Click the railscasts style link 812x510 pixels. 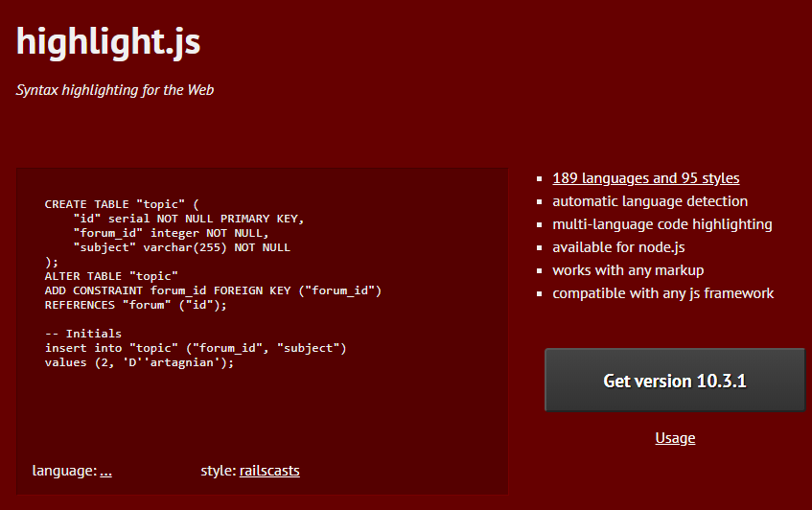pos(269,471)
